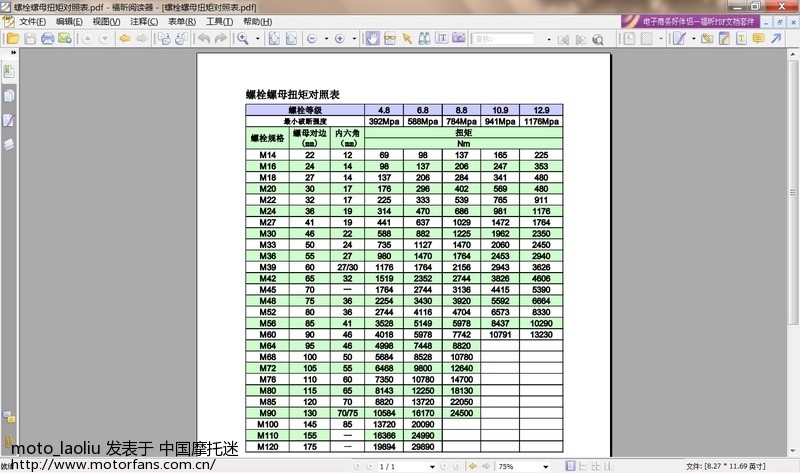Open the zoom out options dropdown
This screenshot has height=473, width=800.
click(326, 39)
